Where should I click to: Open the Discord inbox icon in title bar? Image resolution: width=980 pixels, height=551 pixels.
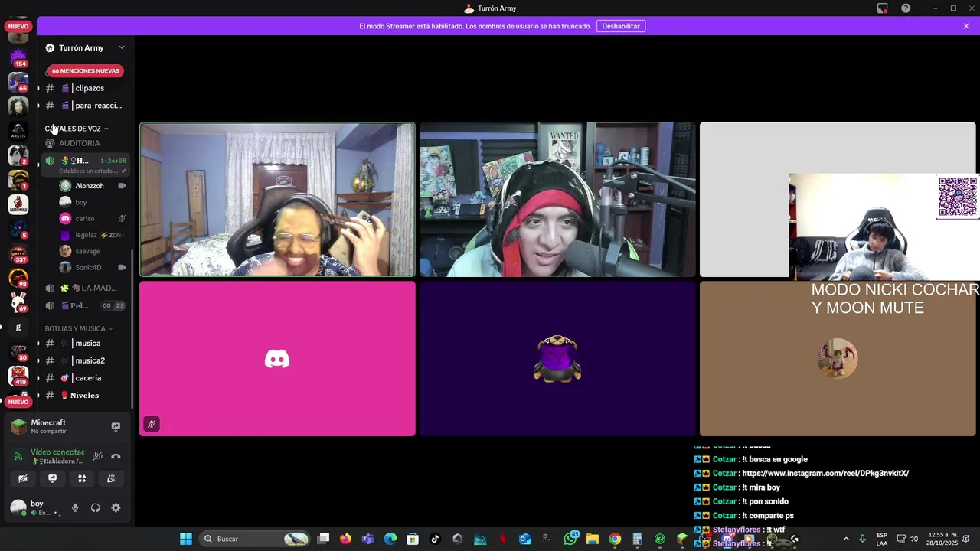point(882,8)
